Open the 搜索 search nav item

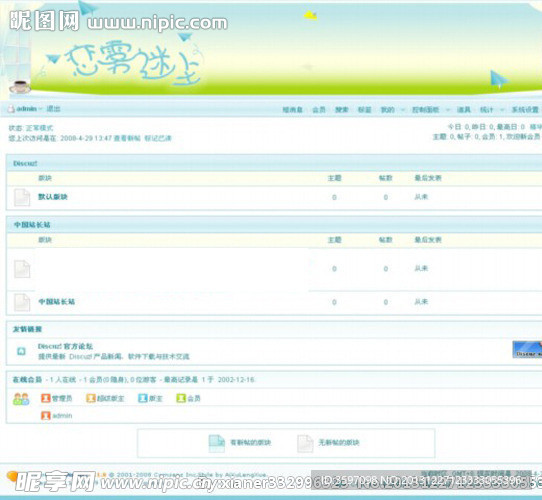pos(342,110)
